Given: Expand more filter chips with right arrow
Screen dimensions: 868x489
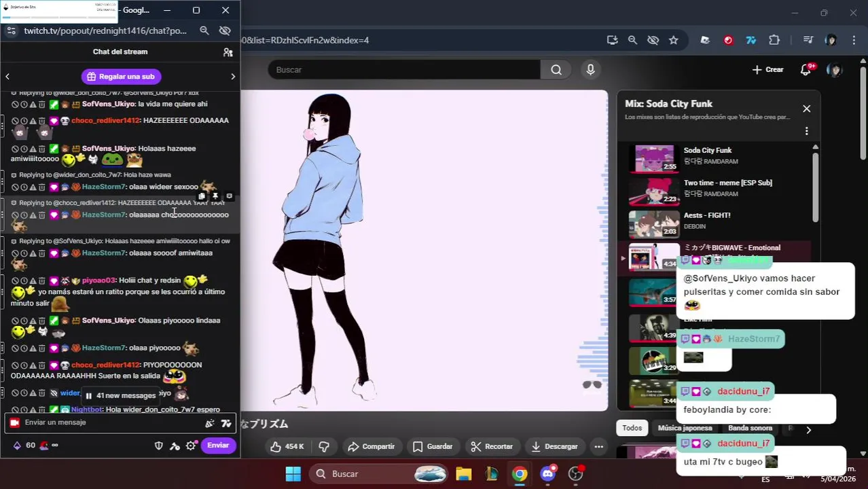Looking at the screenshot, I should 808,429.
